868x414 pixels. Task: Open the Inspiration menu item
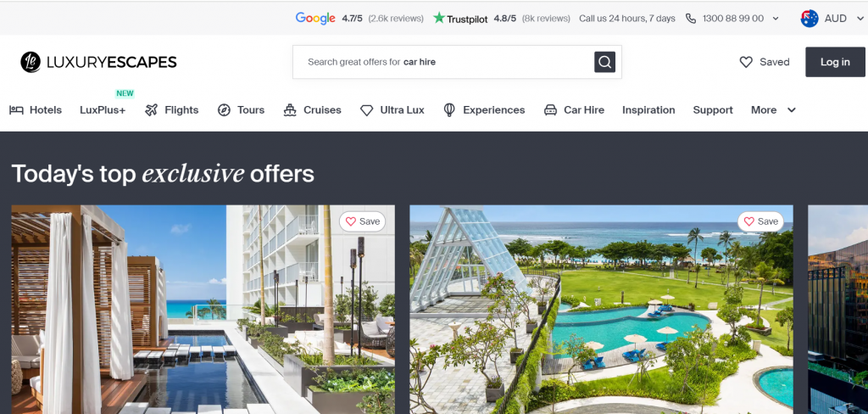click(648, 109)
